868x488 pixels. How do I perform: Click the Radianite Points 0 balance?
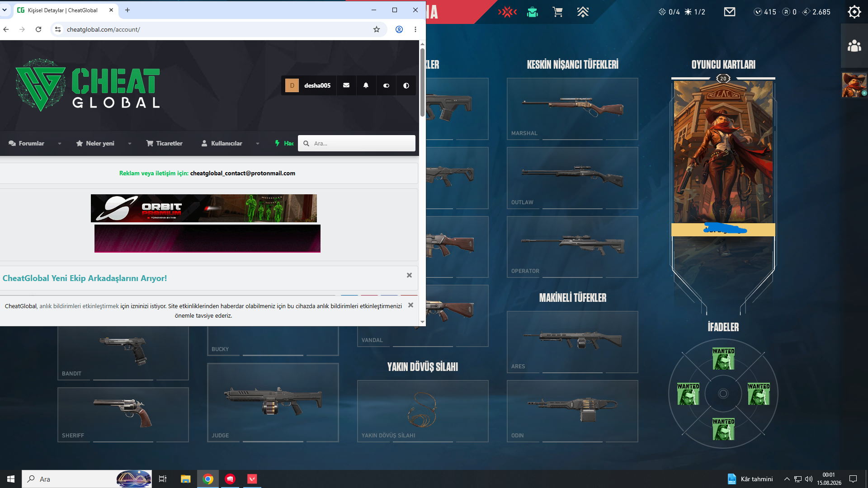click(790, 12)
